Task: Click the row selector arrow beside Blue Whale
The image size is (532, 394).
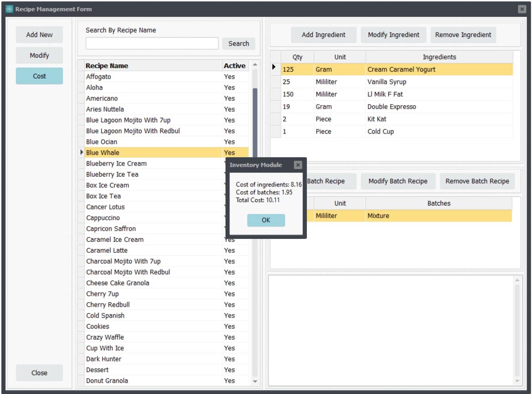Action: pyautogui.click(x=82, y=152)
